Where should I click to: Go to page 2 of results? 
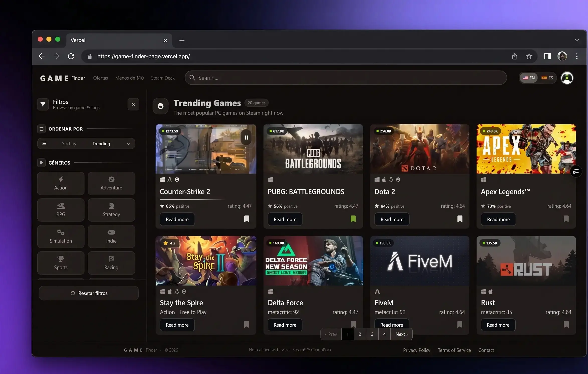point(360,334)
